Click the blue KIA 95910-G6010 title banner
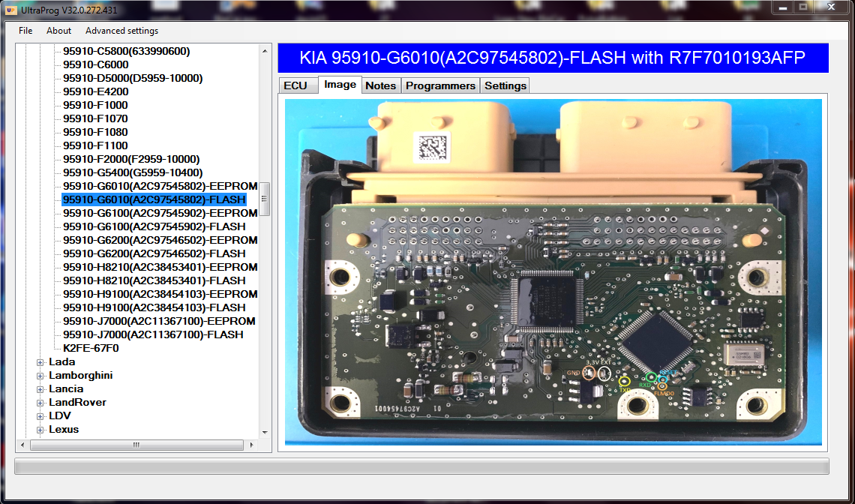 pyautogui.click(x=553, y=58)
